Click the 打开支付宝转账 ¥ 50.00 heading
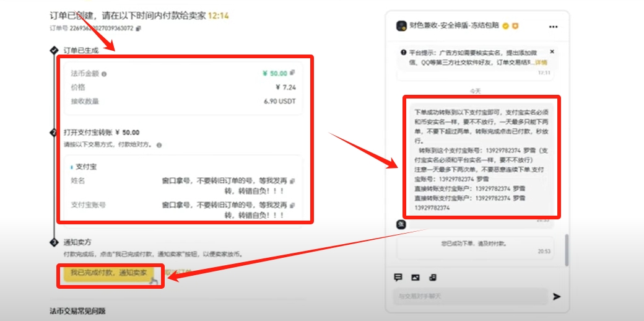644x321 pixels. 102,133
